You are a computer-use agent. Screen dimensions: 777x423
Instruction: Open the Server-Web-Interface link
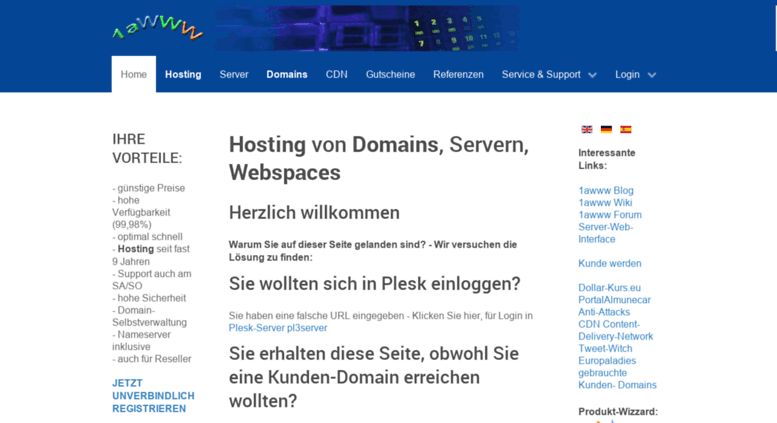606,233
